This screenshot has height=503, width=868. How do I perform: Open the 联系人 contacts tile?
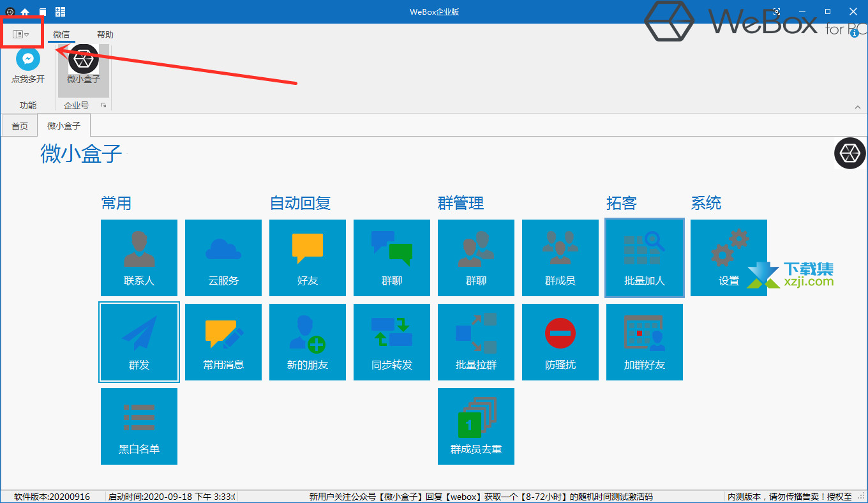pyautogui.click(x=139, y=258)
